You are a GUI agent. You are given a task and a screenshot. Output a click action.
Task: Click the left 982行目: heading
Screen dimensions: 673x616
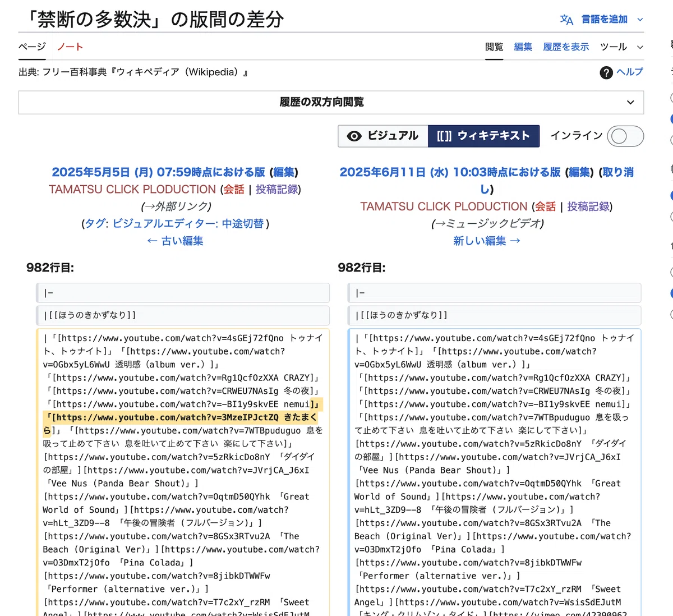click(50, 268)
